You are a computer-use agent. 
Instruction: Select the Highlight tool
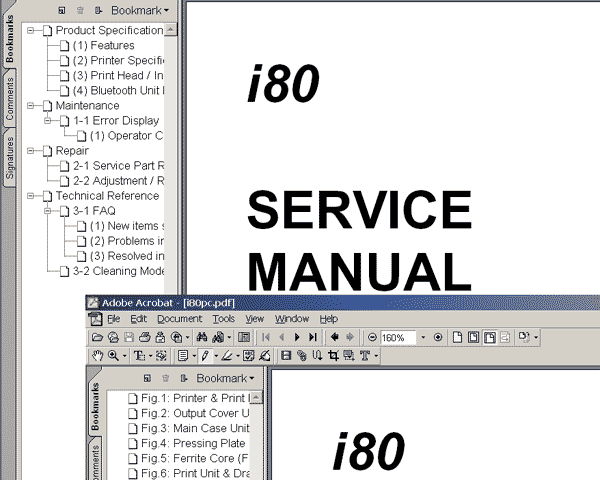point(227,356)
